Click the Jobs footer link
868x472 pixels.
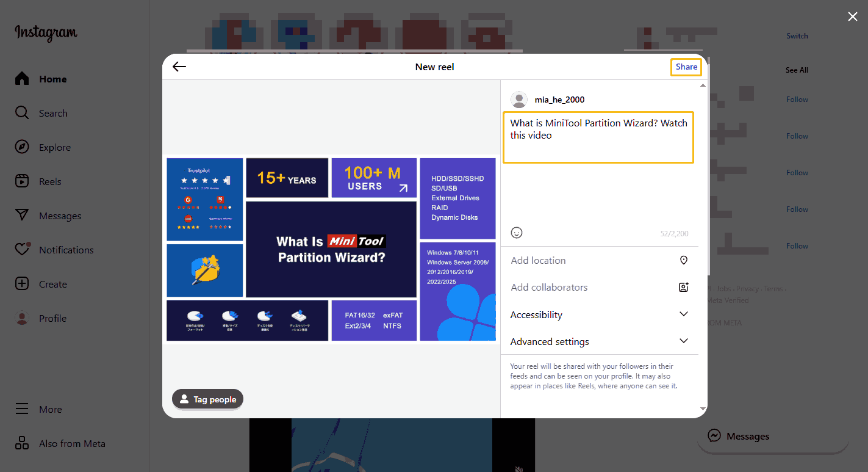pos(723,289)
